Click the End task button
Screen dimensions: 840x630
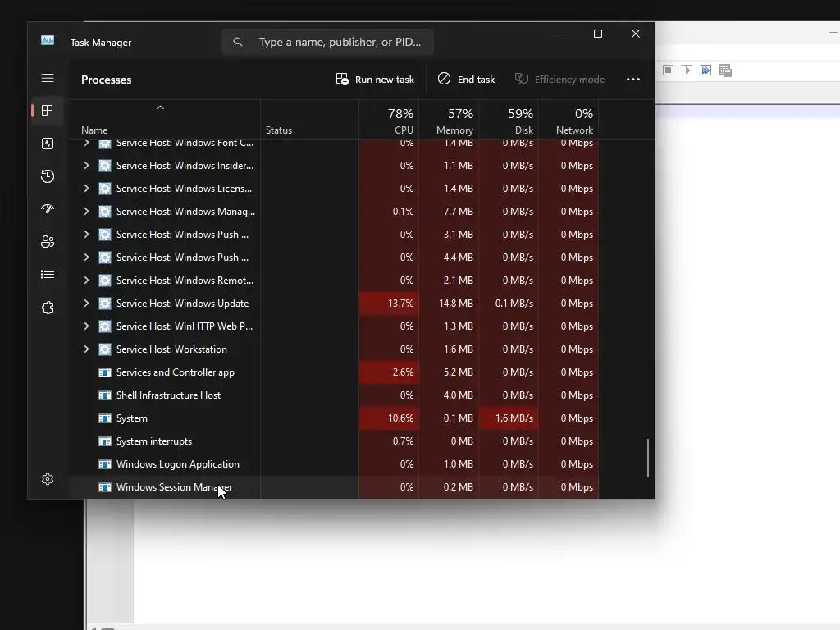(x=466, y=80)
